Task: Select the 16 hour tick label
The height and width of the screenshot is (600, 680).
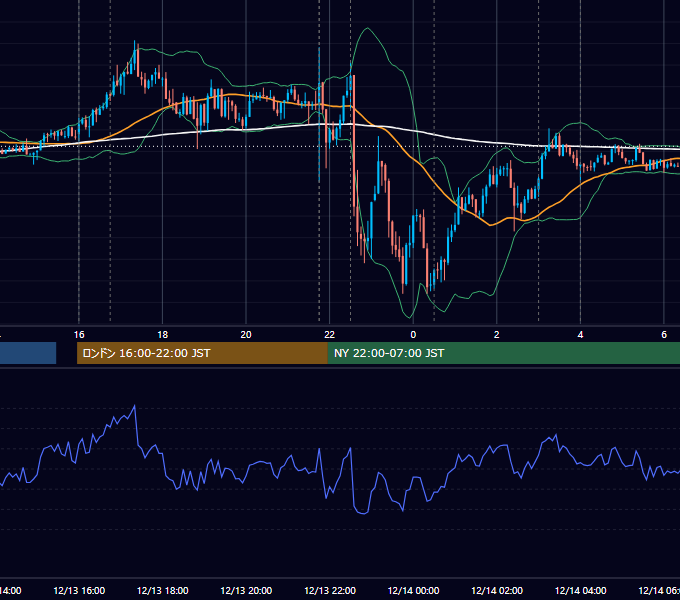Action: point(79,335)
